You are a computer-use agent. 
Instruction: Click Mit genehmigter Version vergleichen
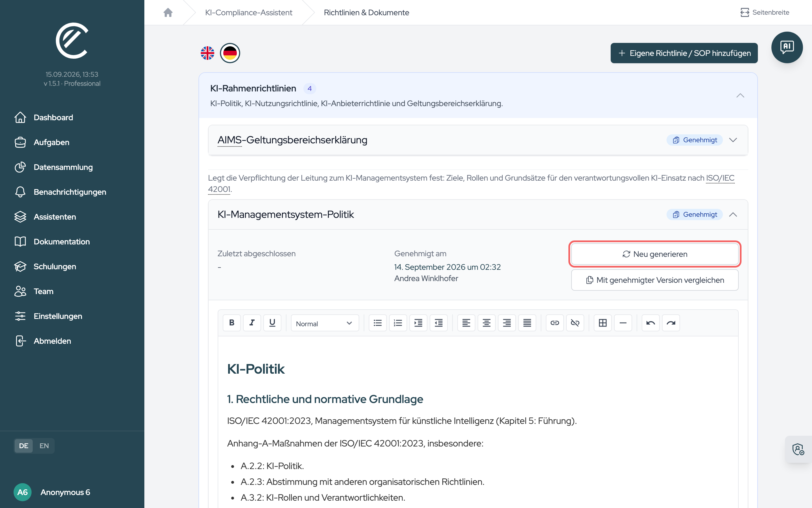(655, 280)
